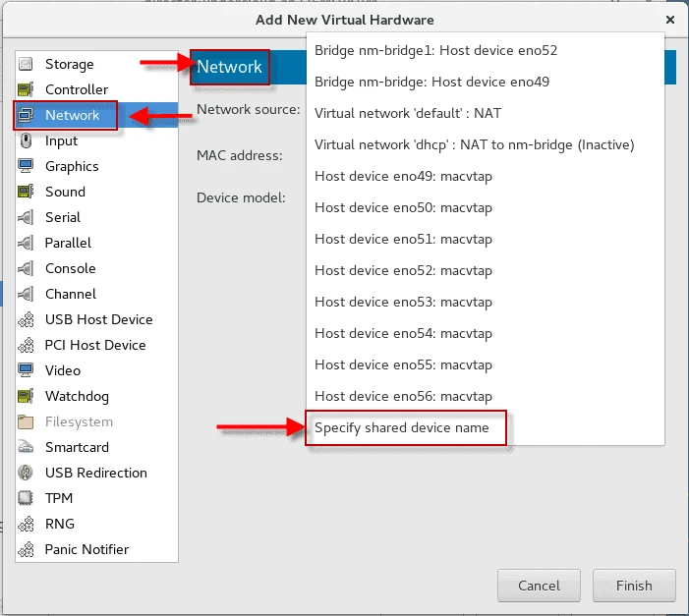This screenshot has height=616, width=689.
Task: Select Storage in hardware list
Action: 96,64
